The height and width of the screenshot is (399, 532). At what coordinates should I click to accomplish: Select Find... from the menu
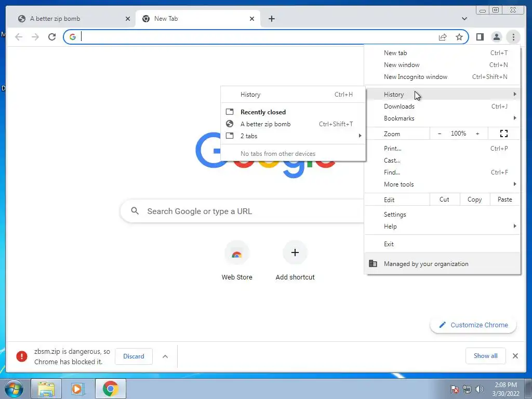tap(443, 172)
